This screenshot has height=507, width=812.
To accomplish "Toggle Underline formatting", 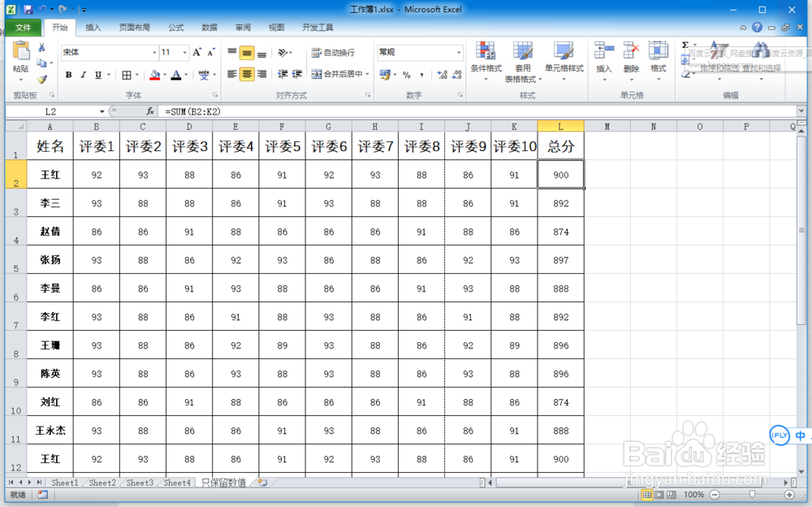I will [98, 75].
